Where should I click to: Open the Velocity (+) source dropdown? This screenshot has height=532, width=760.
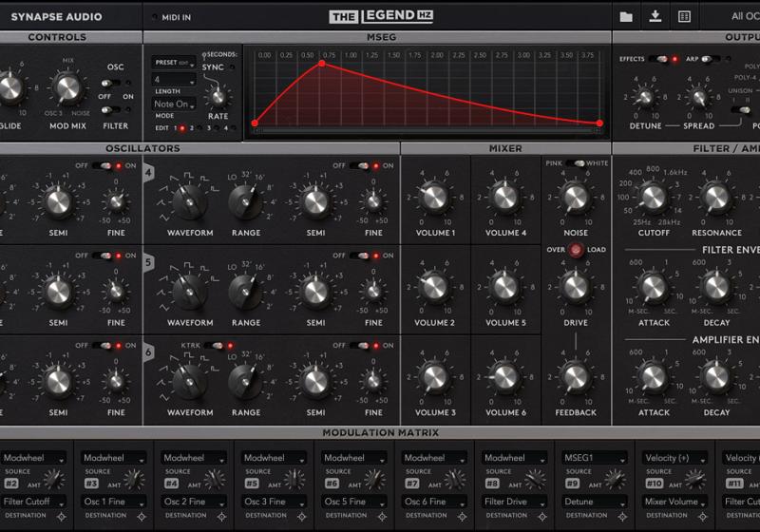pyautogui.click(x=675, y=458)
